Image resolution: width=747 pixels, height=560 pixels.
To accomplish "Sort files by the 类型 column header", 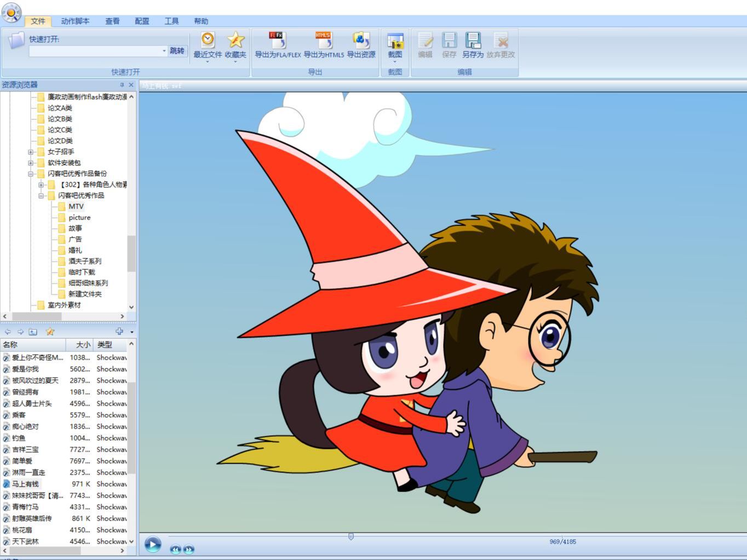I will pyautogui.click(x=110, y=345).
